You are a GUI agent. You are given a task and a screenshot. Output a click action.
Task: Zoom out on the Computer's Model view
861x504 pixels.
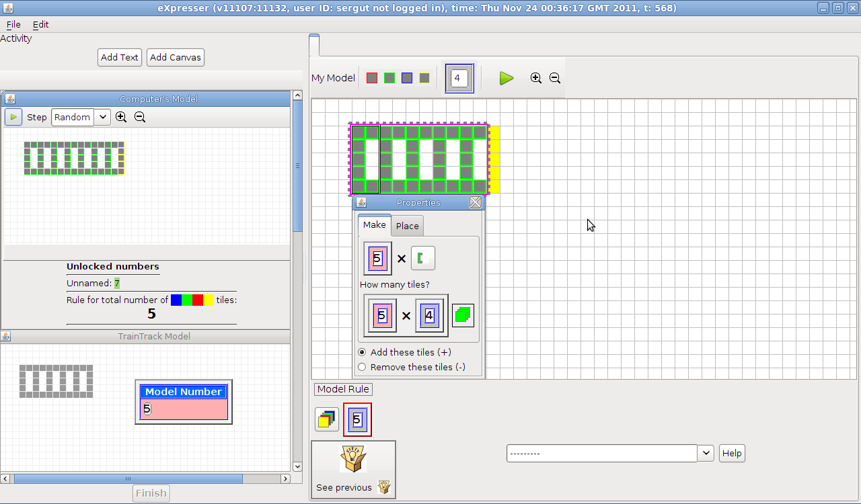tap(140, 117)
